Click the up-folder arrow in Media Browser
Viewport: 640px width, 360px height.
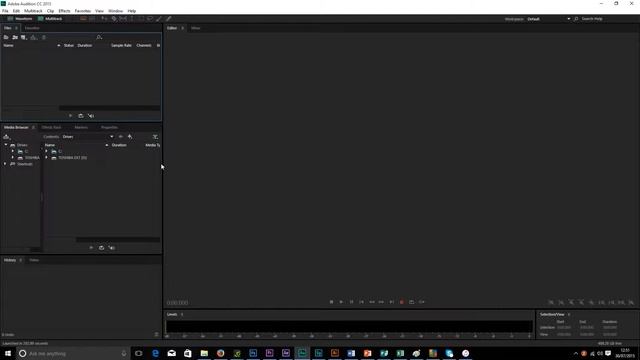[130, 137]
